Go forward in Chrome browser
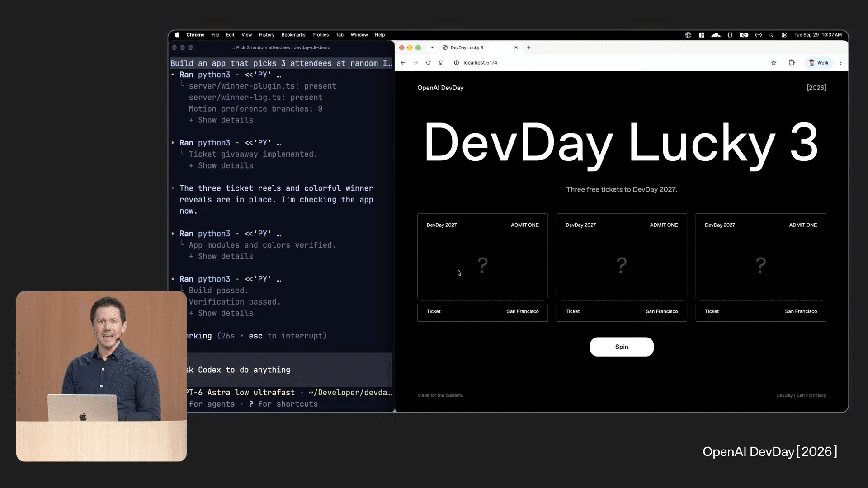The image size is (868, 488). (x=415, y=63)
